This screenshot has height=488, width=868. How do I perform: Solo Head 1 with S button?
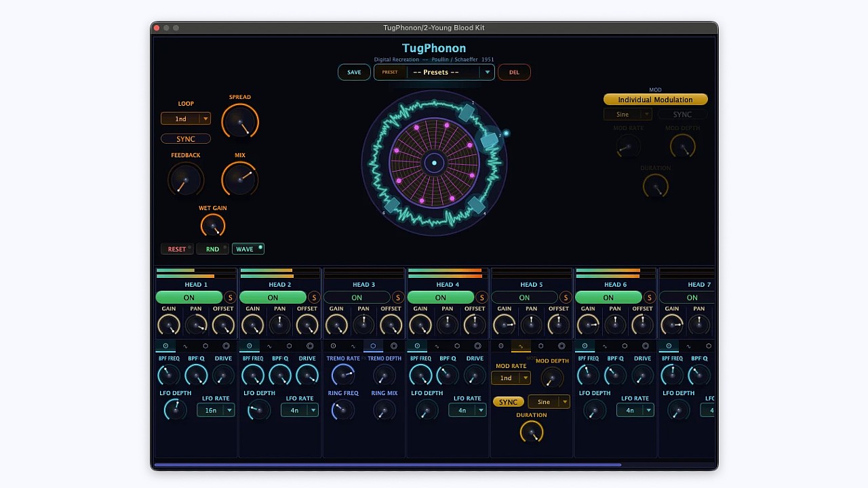(230, 298)
